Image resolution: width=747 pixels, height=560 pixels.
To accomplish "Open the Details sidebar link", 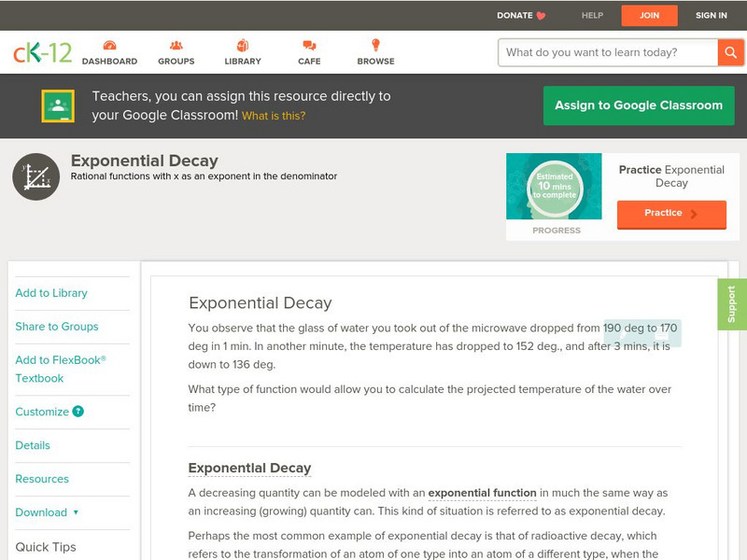I will [x=33, y=445].
